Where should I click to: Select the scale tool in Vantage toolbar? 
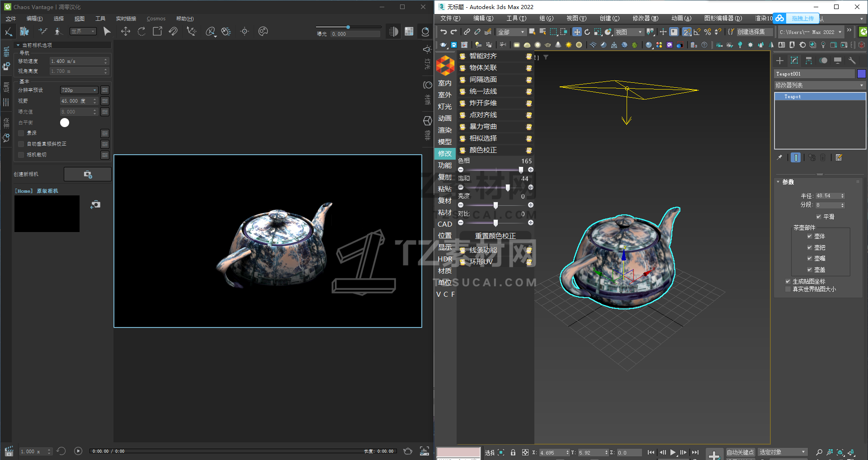coord(157,31)
